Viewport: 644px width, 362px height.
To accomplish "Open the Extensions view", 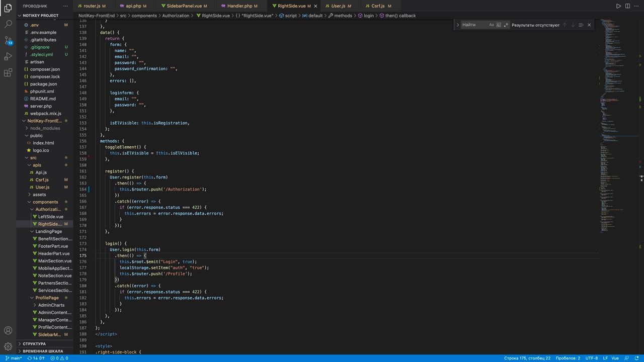I will (x=8, y=73).
